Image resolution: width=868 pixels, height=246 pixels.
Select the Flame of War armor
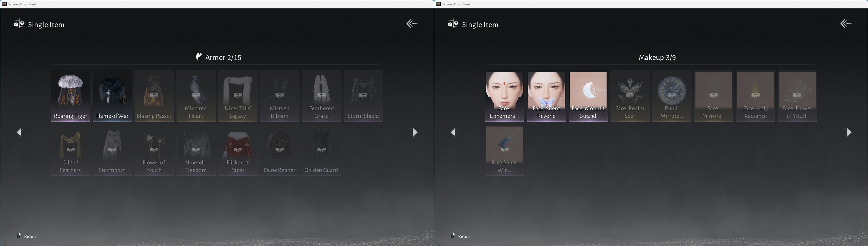(x=112, y=96)
